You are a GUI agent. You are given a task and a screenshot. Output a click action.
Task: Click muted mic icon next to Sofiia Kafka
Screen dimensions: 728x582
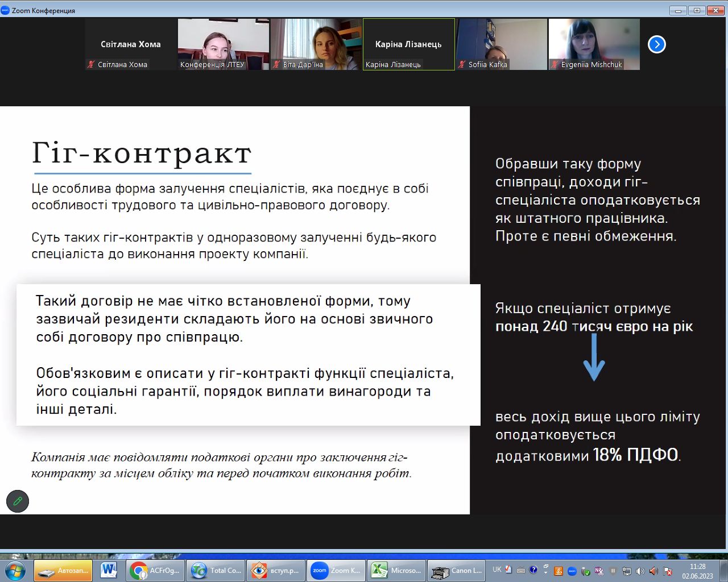point(461,65)
